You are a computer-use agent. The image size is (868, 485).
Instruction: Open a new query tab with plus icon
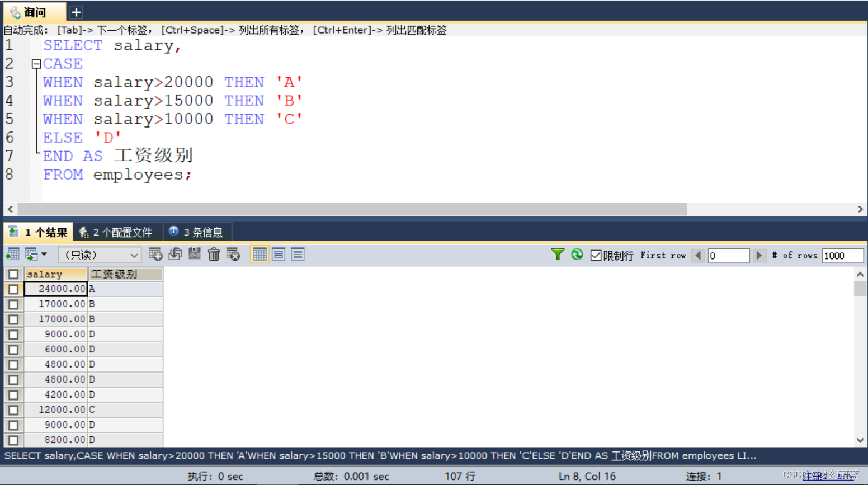76,12
